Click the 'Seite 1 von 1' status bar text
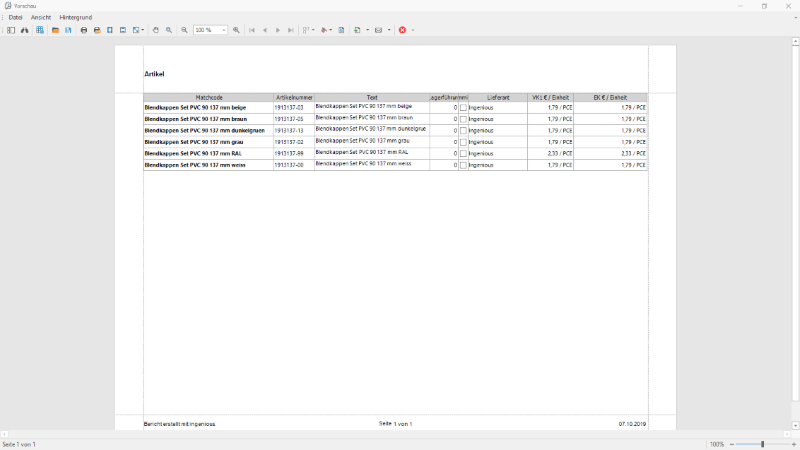Viewport: 800px width, 450px height. [x=19, y=444]
